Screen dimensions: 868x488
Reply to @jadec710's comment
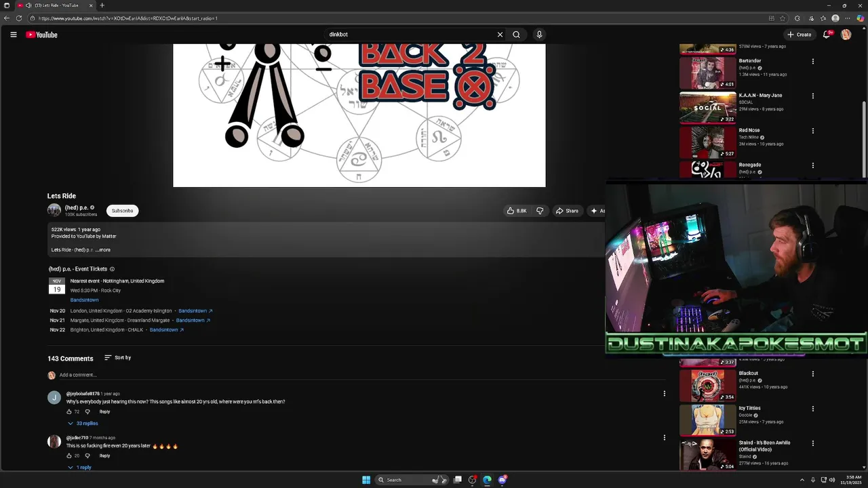tap(104, 455)
